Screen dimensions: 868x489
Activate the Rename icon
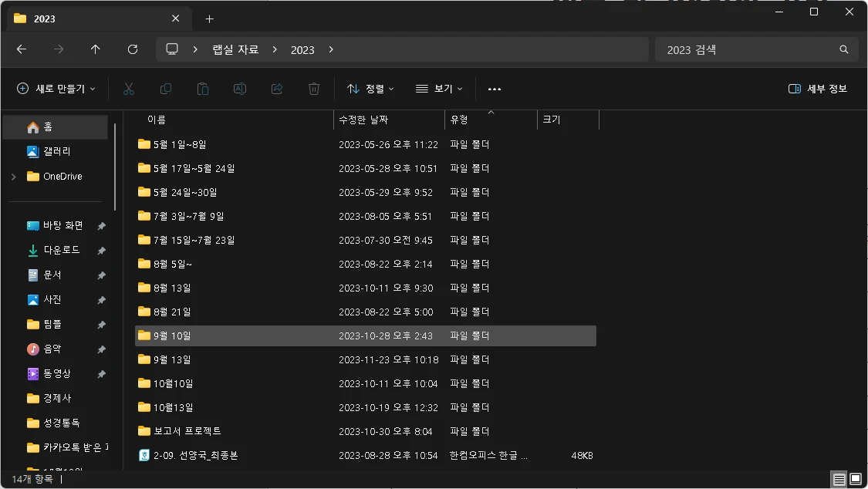(239, 88)
